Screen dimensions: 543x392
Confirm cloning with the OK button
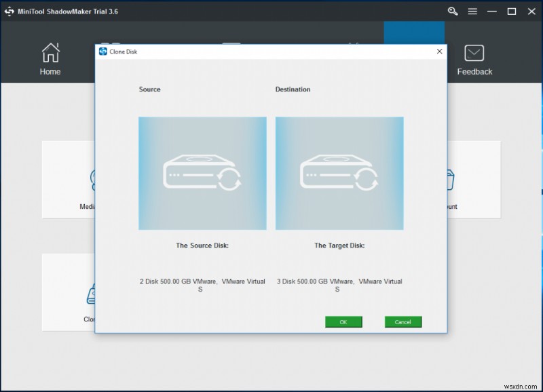pyautogui.click(x=343, y=321)
